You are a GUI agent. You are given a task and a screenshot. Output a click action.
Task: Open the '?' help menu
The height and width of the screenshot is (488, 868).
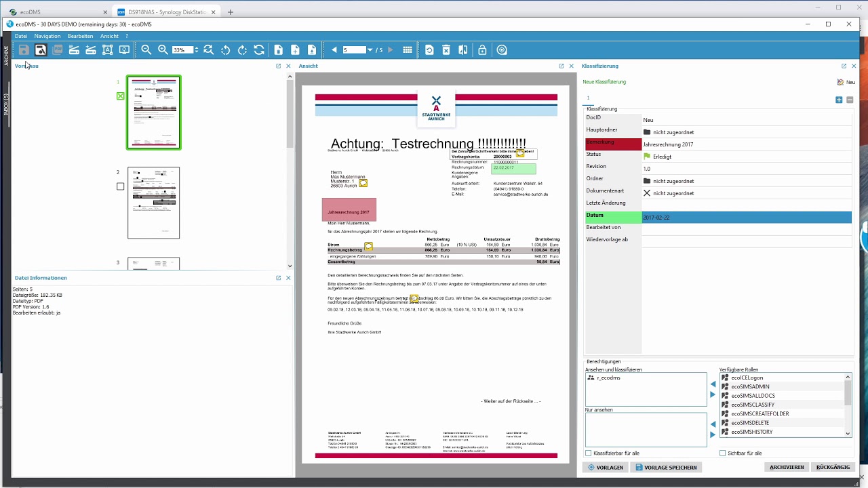click(126, 36)
